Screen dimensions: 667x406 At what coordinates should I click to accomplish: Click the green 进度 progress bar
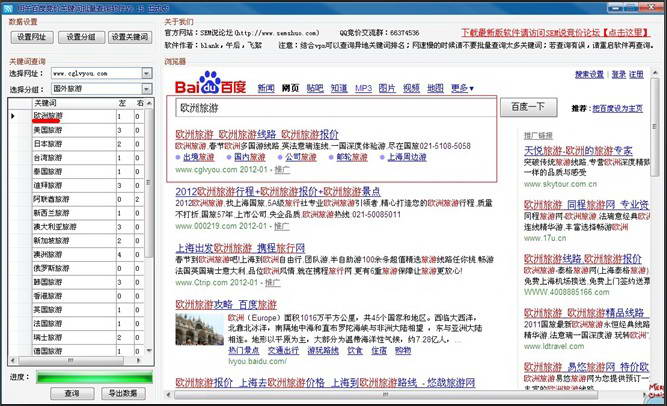click(x=94, y=377)
